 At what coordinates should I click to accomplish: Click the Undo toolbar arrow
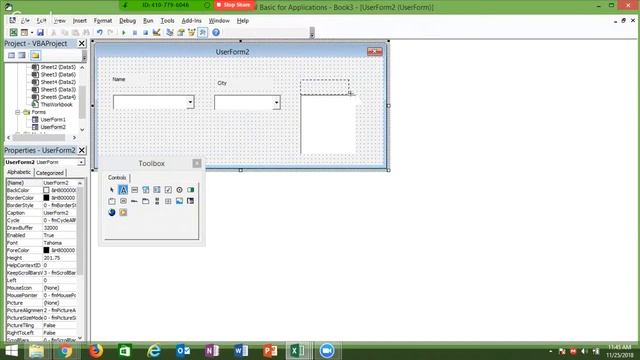coord(99,32)
